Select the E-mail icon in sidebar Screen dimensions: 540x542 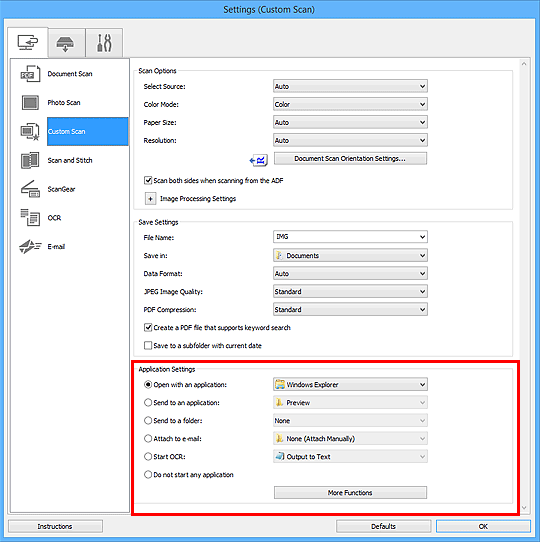coord(30,246)
